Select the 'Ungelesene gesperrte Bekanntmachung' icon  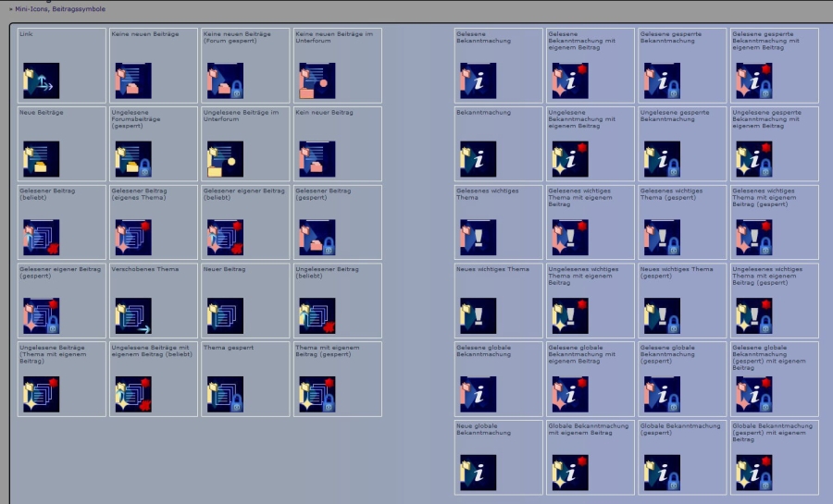(662, 159)
